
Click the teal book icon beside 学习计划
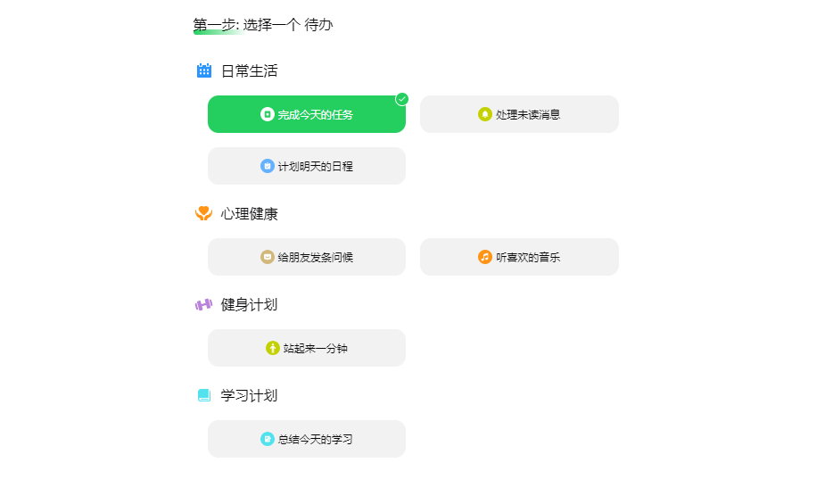pos(204,395)
